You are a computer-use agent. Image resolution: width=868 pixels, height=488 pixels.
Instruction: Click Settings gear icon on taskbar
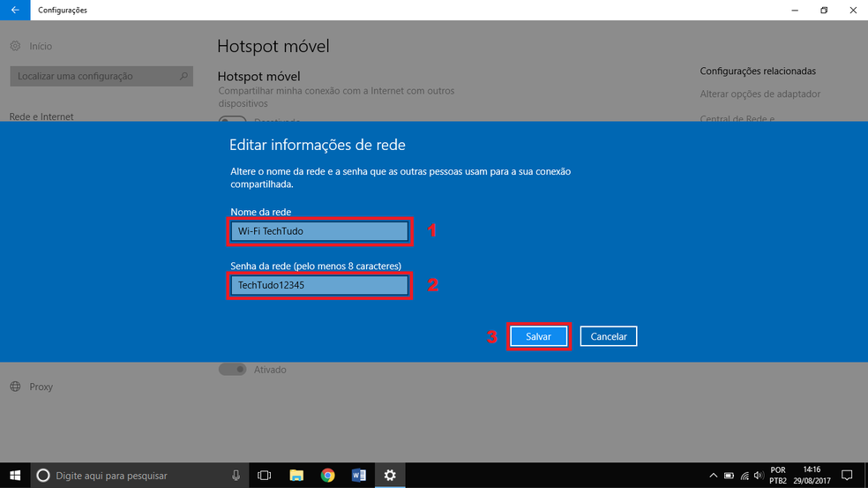390,476
